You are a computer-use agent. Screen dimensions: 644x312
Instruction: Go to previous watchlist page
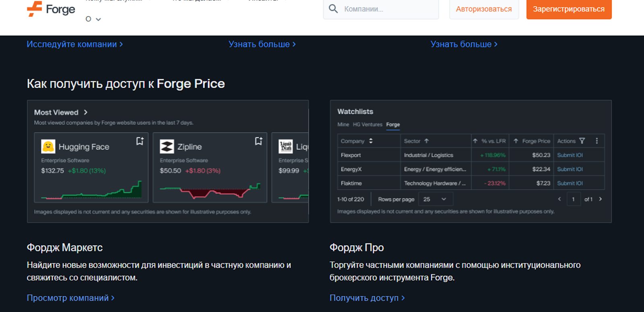pyautogui.click(x=559, y=199)
